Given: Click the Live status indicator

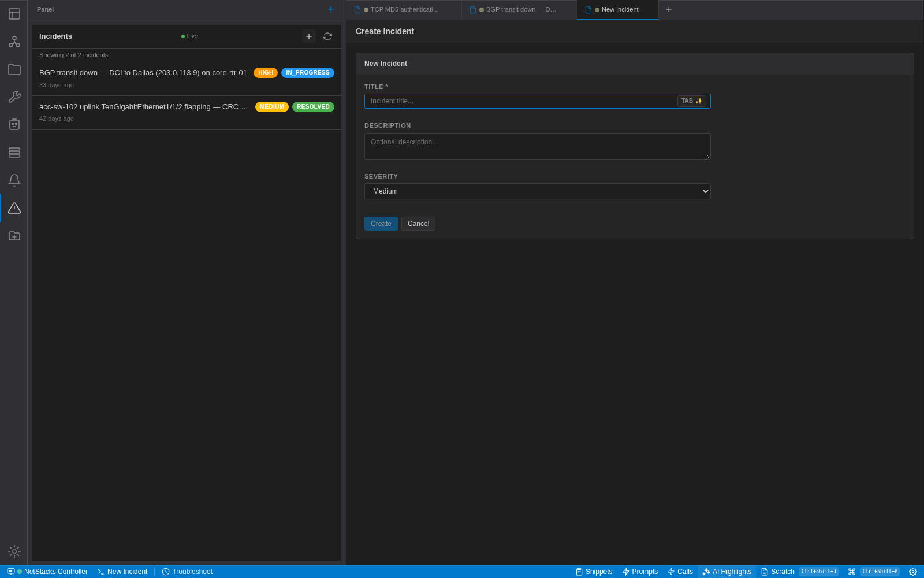Looking at the screenshot, I should pos(189,36).
